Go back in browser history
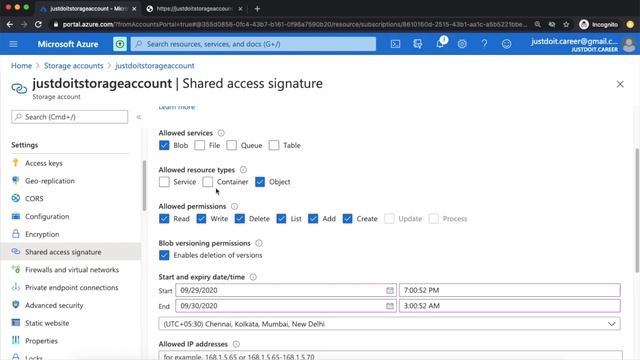Viewport: 640px width, 360px height. tap(10, 24)
